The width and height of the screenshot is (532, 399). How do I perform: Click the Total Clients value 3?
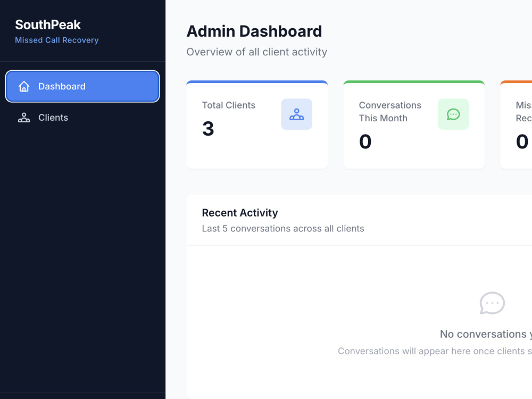point(208,129)
